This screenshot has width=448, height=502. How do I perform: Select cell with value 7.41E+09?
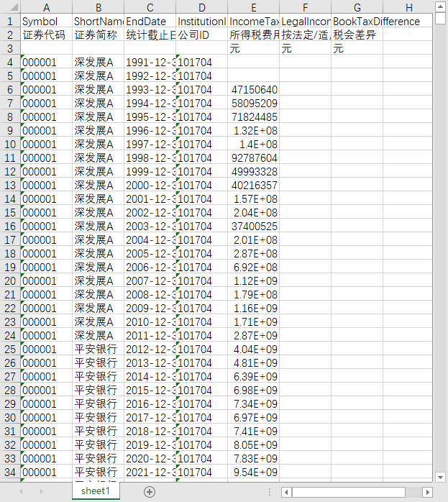[254, 431]
